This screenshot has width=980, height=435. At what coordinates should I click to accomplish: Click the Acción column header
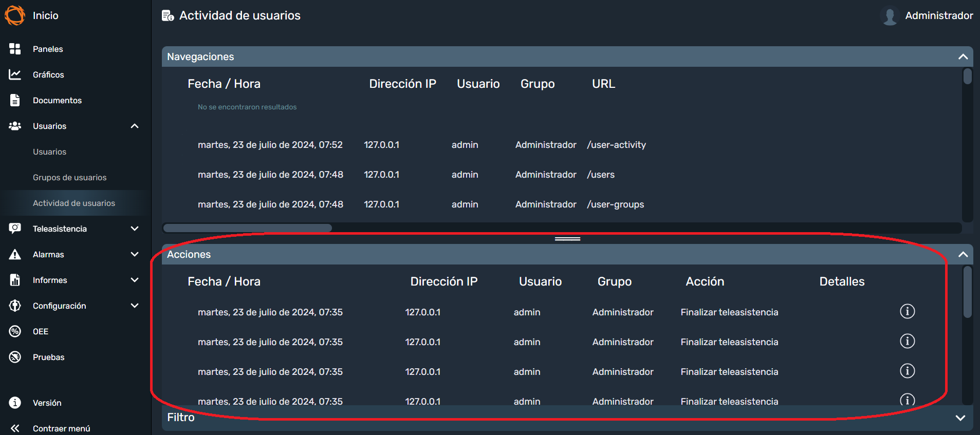[x=705, y=281]
